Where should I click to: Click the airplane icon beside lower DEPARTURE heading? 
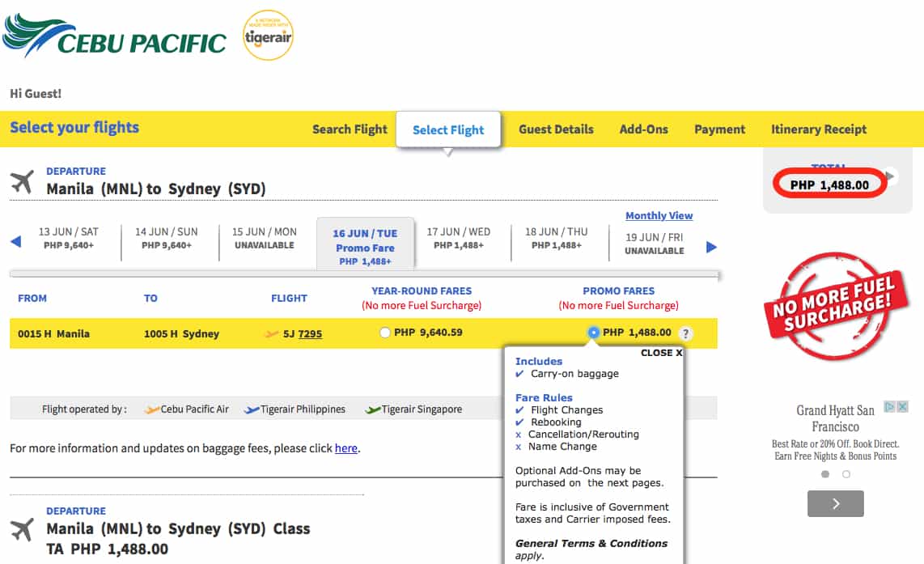click(23, 529)
